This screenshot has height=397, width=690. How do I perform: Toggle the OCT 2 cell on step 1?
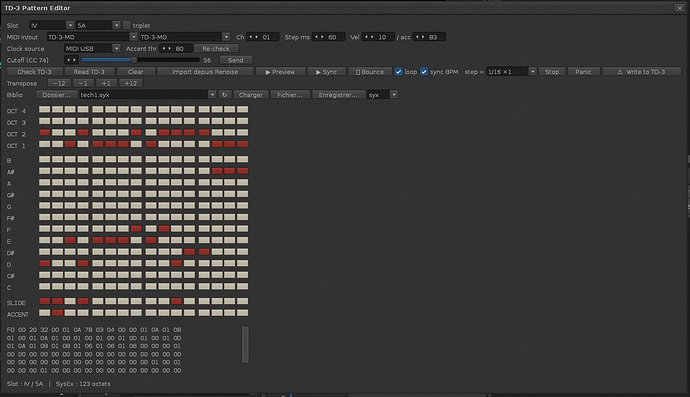44,132
